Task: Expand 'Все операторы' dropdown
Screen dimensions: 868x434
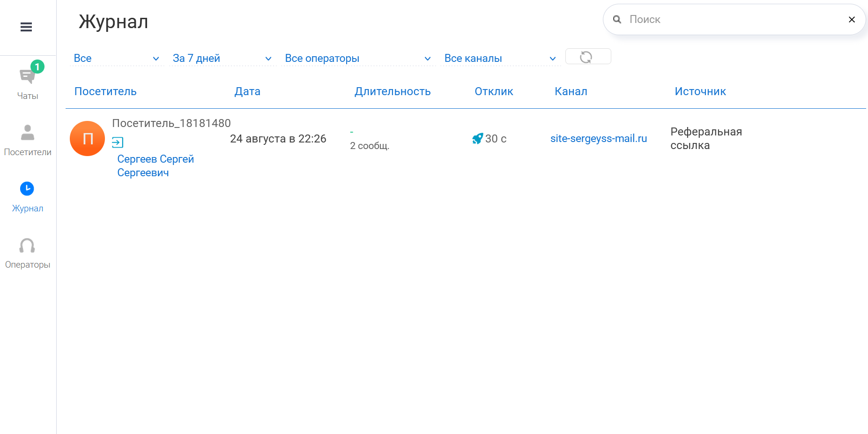Action: [357, 59]
